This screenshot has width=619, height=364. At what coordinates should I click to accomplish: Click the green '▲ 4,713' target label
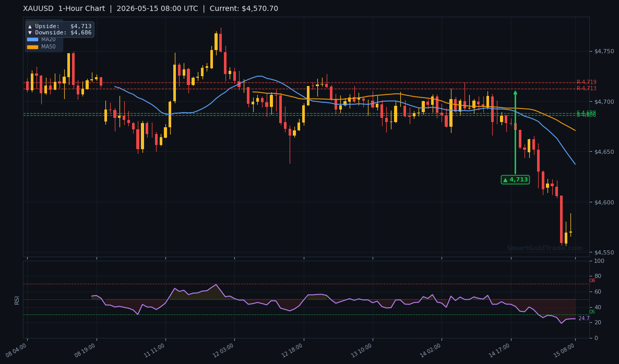click(x=515, y=180)
